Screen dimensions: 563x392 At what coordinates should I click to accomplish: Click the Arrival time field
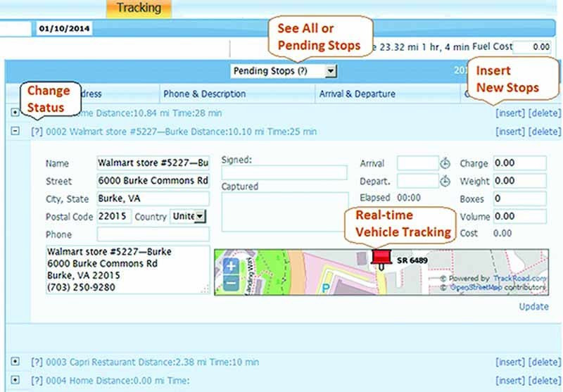click(x=418, y=163)
